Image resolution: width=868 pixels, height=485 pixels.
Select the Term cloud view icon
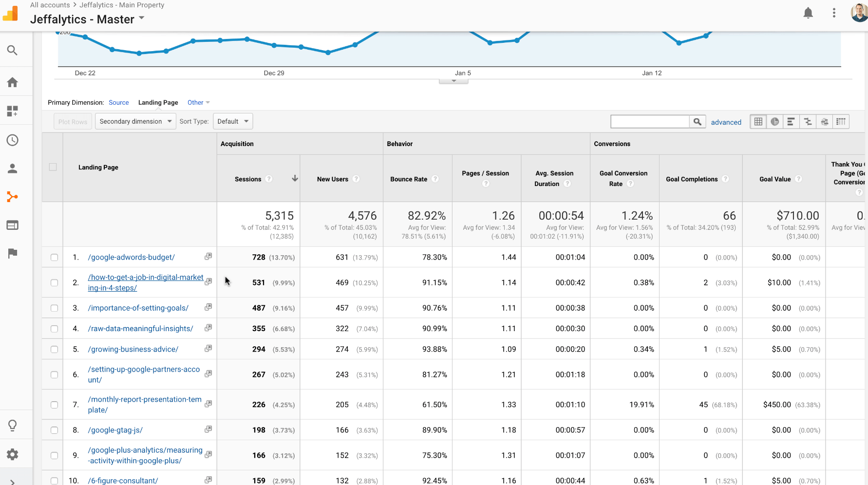click(x=824, y=122)
